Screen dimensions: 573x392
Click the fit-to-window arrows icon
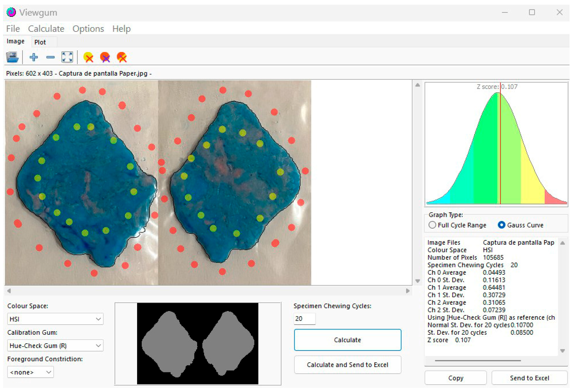[67, 57]
